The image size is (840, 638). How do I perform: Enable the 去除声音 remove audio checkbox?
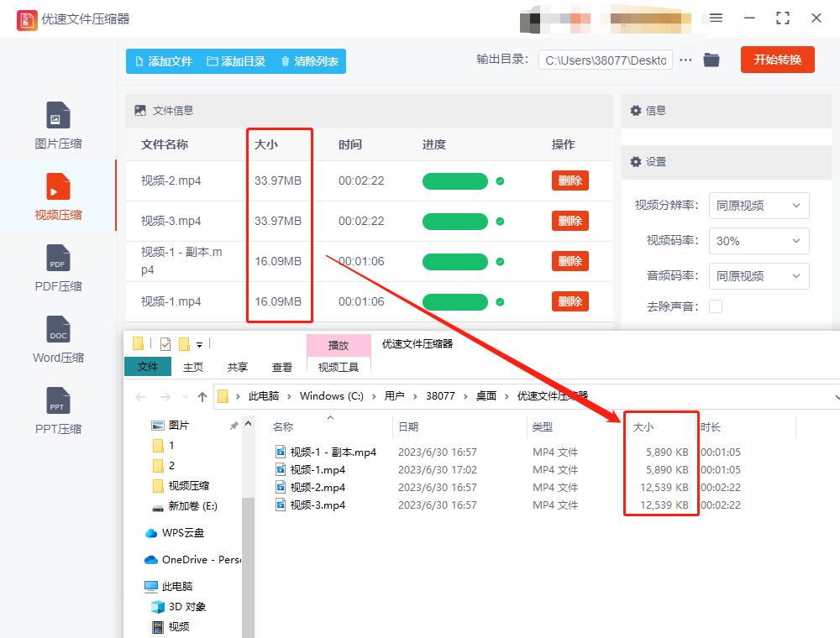coord(715,306)
